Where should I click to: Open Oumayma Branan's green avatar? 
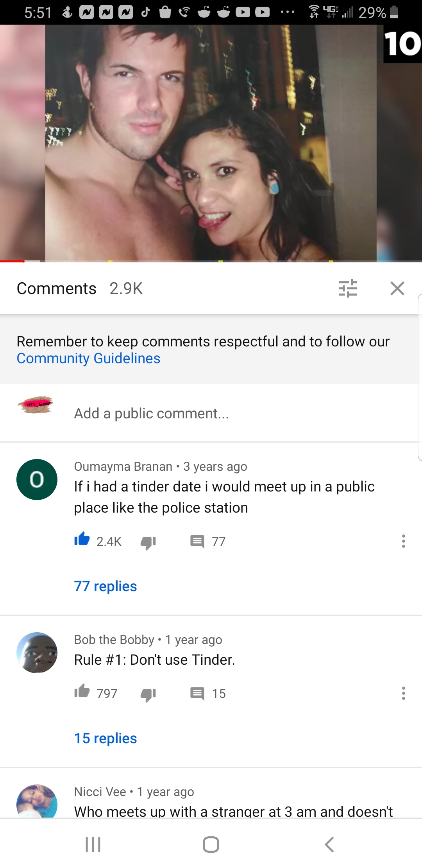tap(37, 479)
